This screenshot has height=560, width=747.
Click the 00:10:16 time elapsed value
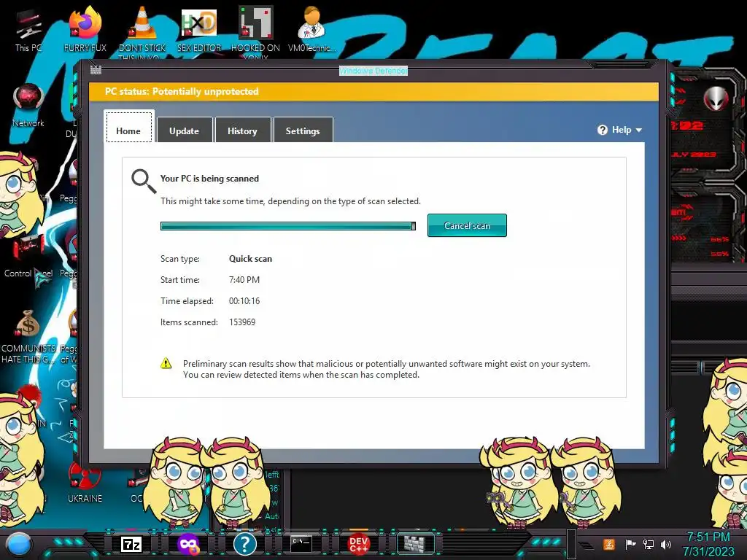[244, 301]
